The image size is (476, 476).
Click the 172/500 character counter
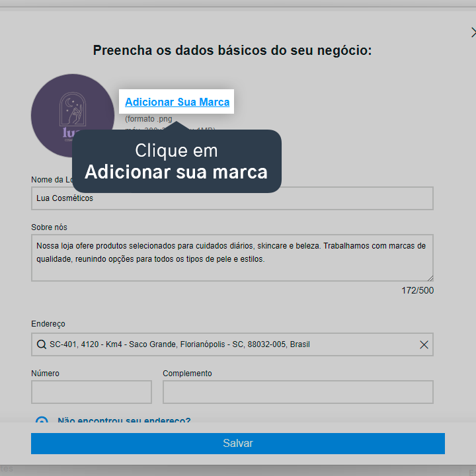point(417,290)
